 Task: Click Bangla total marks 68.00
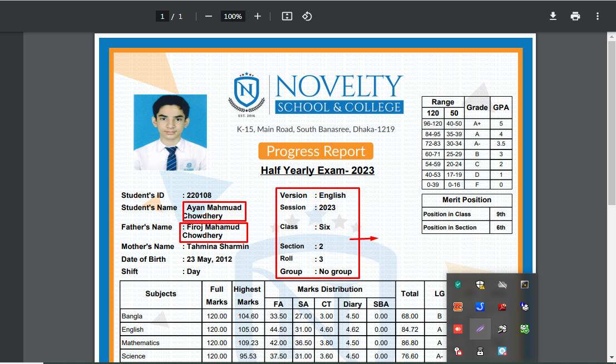tap(410, 316)
